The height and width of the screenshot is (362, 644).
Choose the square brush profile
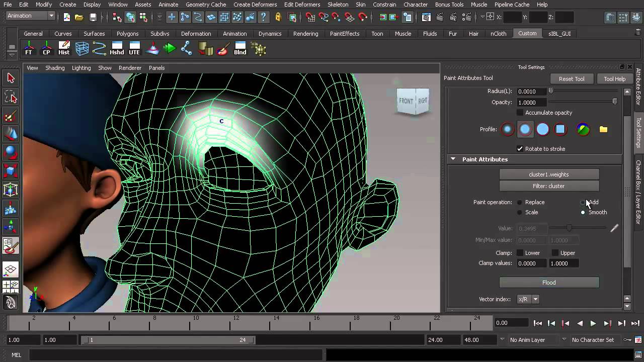pyautogui.click(x=560, y=129)
